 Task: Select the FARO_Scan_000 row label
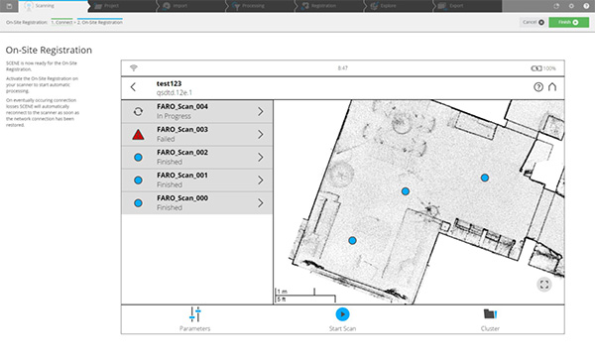182,198
